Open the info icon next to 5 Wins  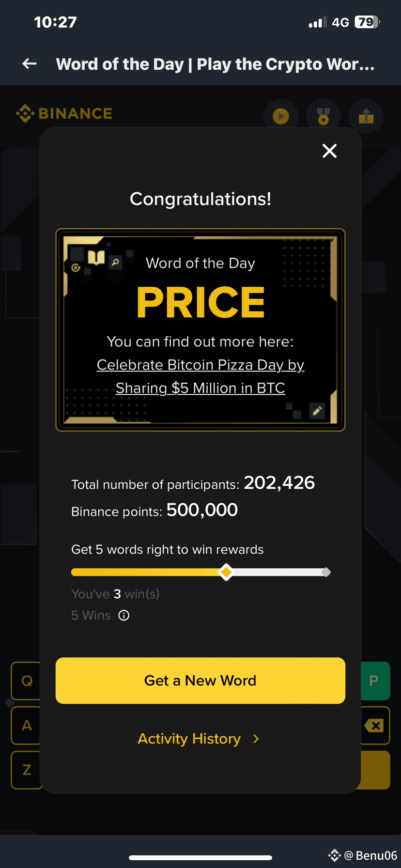point(123,615)
